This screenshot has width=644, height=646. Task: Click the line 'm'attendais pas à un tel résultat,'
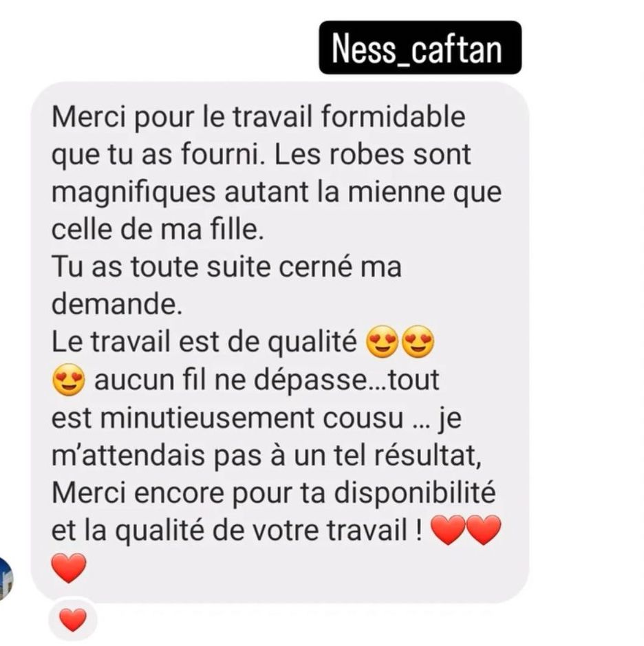coord(266,456)
